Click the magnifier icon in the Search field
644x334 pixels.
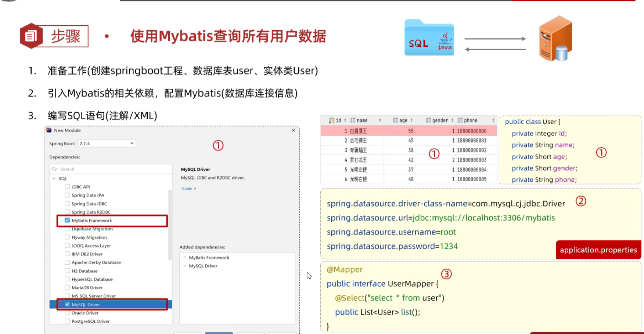(x=54, y=169)
